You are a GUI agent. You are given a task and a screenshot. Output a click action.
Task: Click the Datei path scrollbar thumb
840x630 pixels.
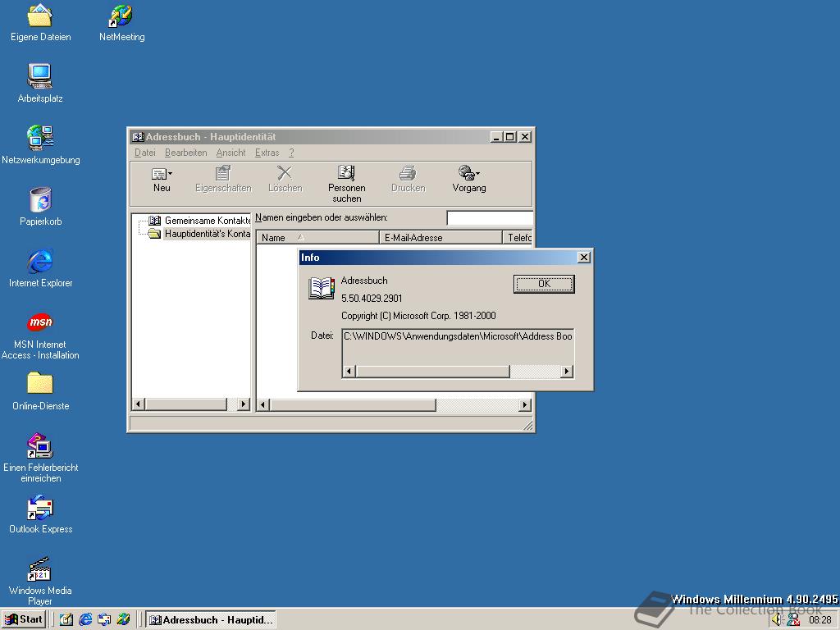coord(433,372)
